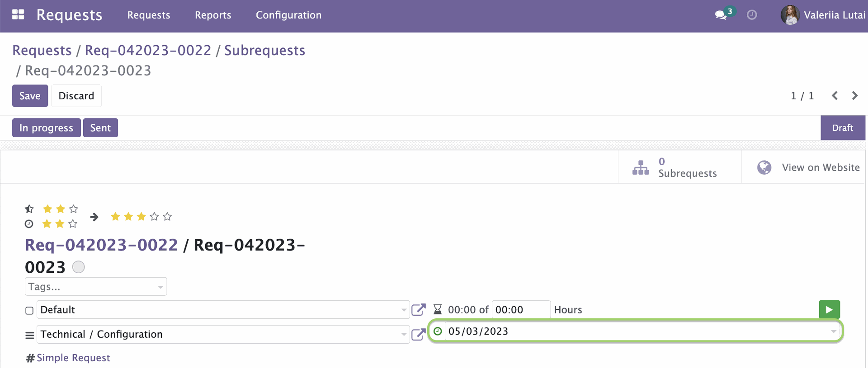Open the Reports menu
The width and height of the screenshot is (868, 368).
(x=213, y=15)
